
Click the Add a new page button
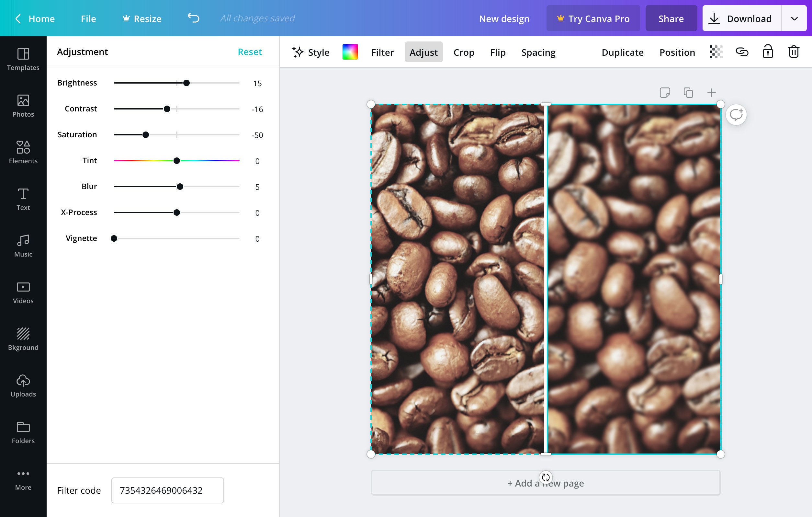(x=546, y=483)
